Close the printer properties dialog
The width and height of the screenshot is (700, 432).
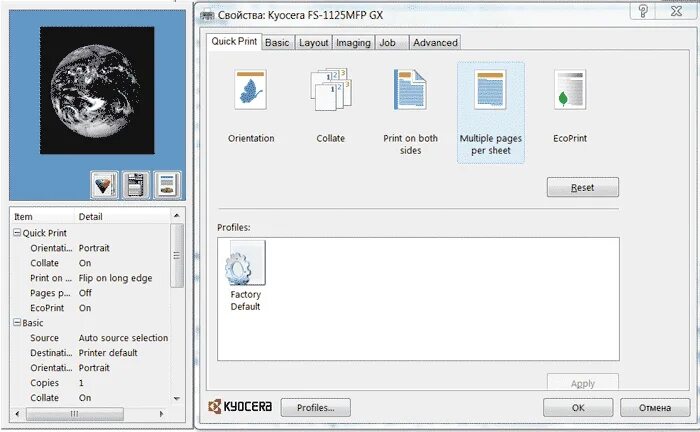(676, 11)
